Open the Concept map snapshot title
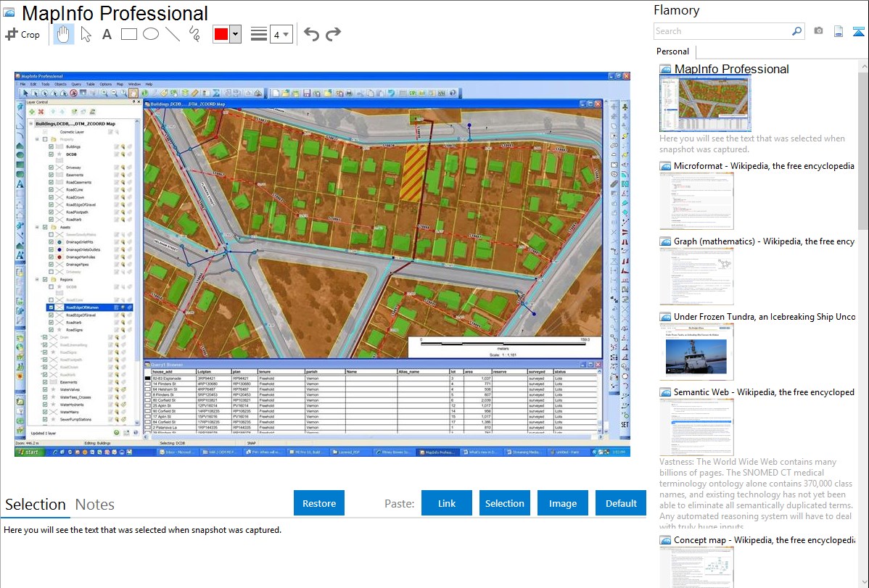 coord(765,539)
